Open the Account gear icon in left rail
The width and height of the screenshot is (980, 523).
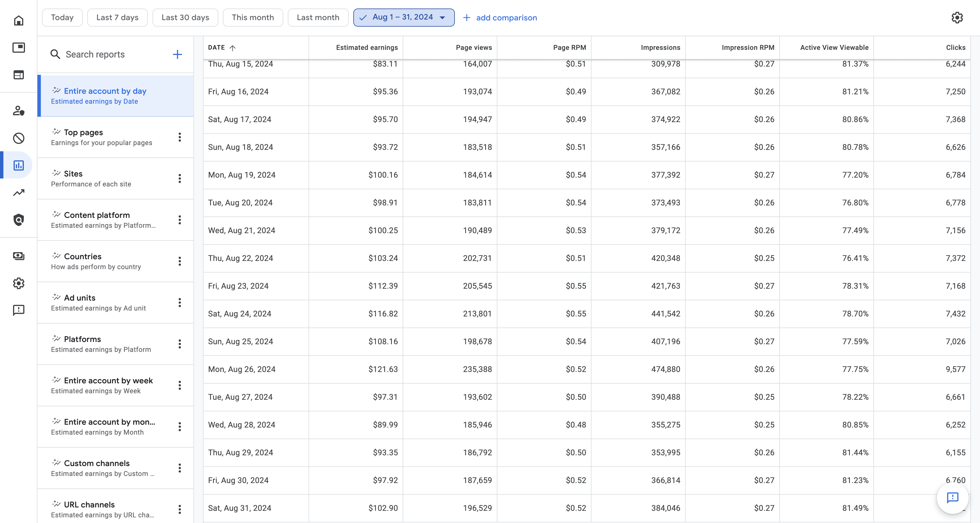[18, 283]
